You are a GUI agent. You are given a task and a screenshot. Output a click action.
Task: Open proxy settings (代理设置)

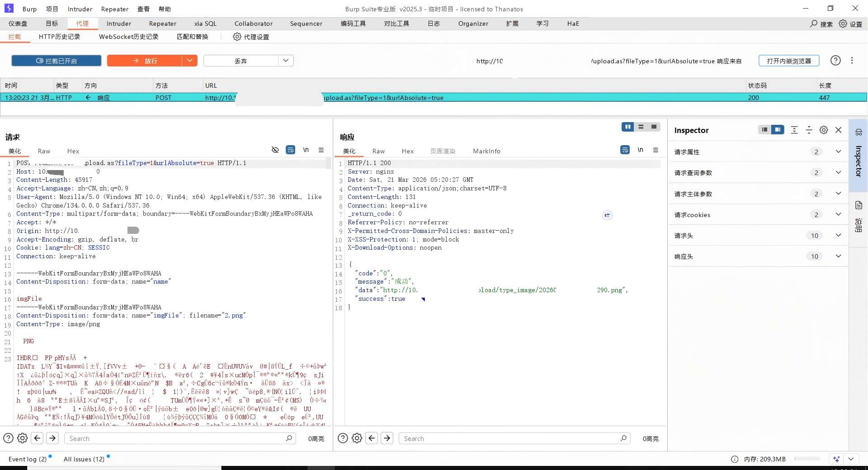pyautogui.click(x=251, y=37)
